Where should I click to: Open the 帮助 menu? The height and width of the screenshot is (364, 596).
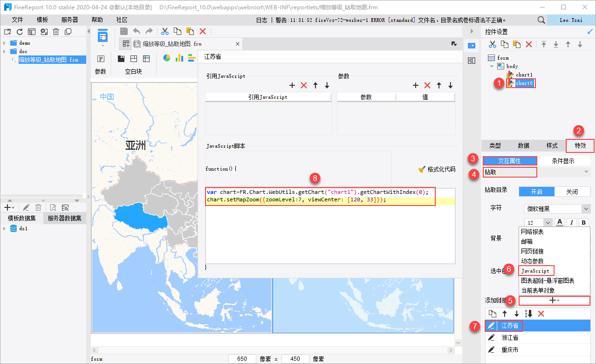(97, 20)
